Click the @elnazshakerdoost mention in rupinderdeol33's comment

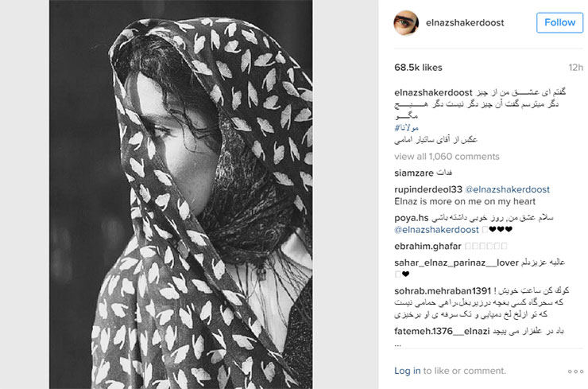pos(508,189)
